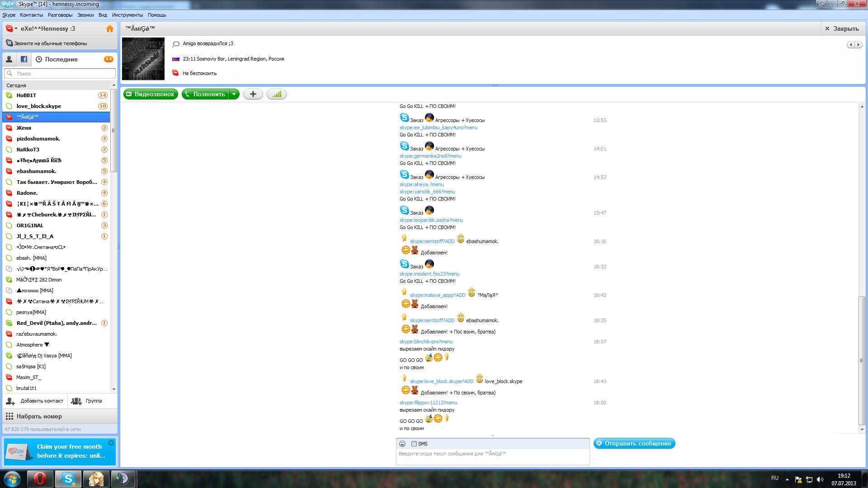Click the contact search field
The image size is (868, 488).
pyautogui.click(x=60, y=73)
